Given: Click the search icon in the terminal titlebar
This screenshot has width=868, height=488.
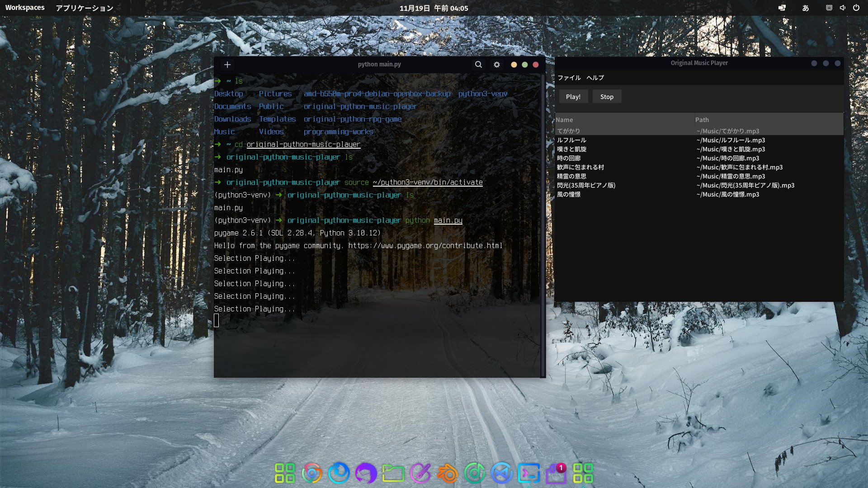Looking at the screenshot, I should pos(478,65).
